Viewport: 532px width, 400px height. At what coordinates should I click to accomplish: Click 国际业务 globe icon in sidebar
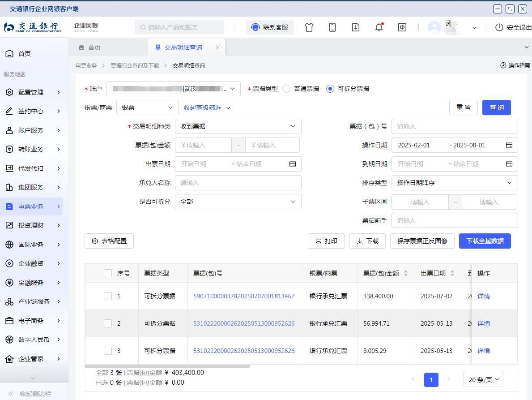tap(9, 245)
